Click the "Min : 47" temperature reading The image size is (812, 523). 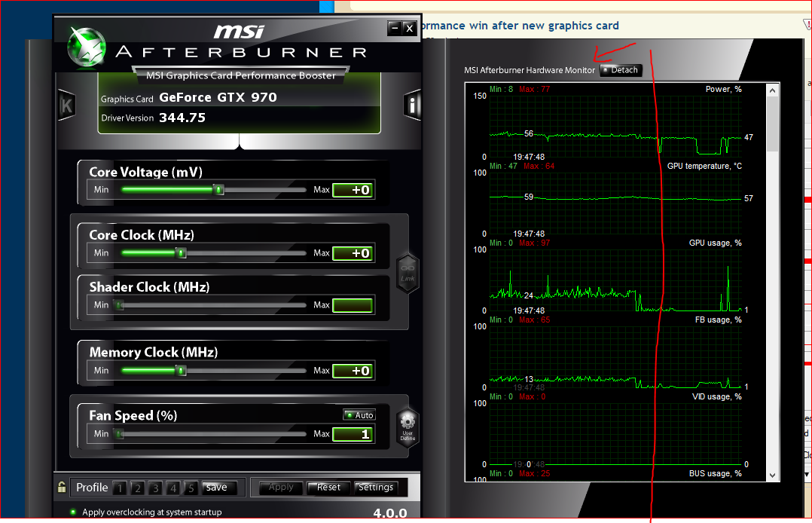(503, 166)
